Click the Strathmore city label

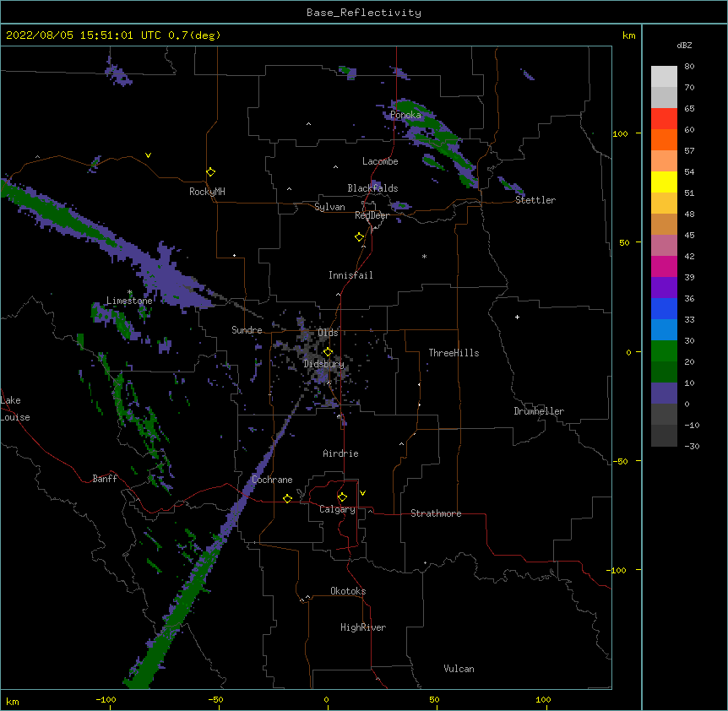tap(436, 513)
